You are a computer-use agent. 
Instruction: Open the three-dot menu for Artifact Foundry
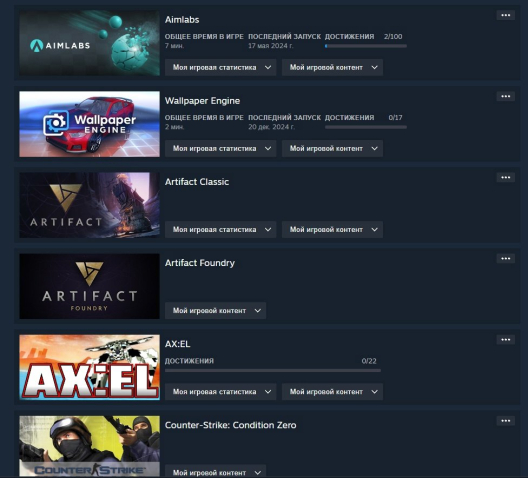505,259
